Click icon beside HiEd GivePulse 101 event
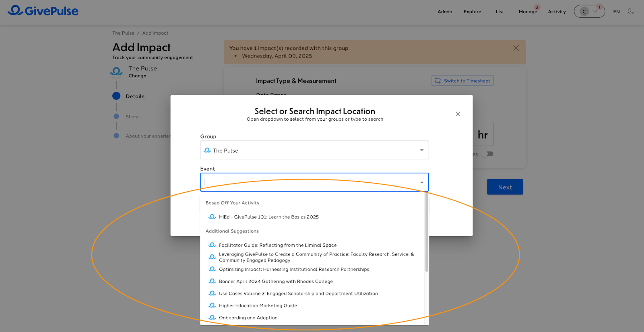644x332 pixels. tap(212, 217)
